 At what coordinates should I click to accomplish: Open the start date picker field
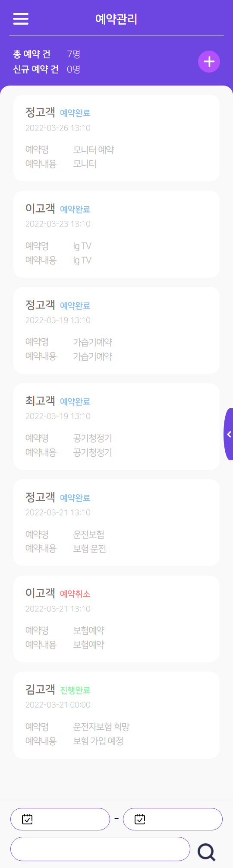[60, 819]
